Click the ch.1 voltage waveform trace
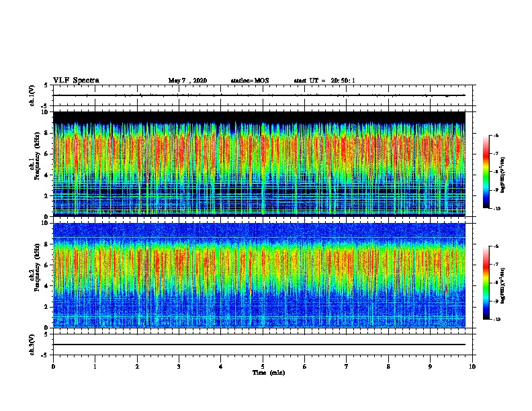Screen dimensions: 532x411 (x=259, y=95)
